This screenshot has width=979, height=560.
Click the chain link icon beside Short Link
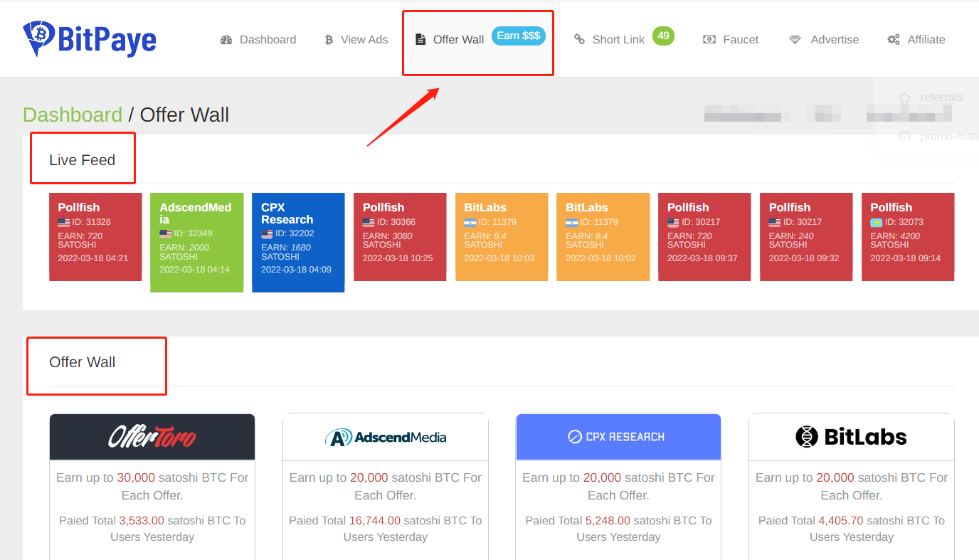579,40
